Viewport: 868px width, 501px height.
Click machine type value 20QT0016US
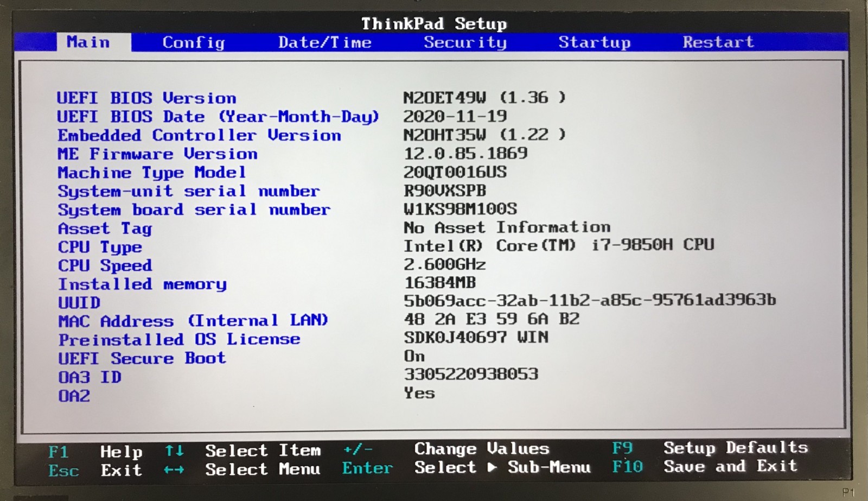click(x=455, y=172)
